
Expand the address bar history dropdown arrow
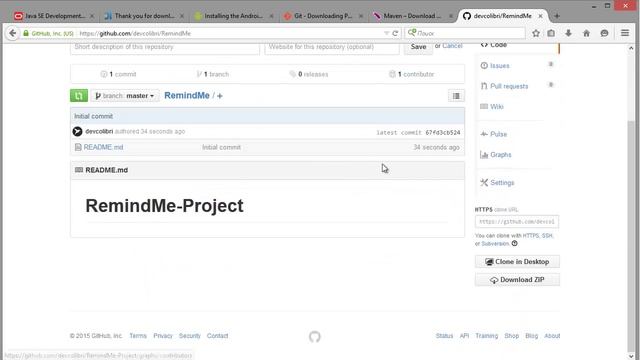pos(386,33)
